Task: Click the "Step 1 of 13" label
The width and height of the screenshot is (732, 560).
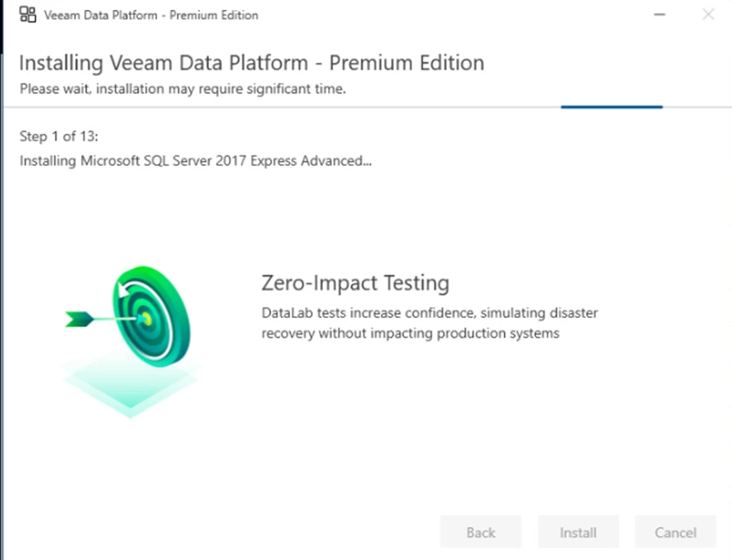Action: (x=59, y=137)
